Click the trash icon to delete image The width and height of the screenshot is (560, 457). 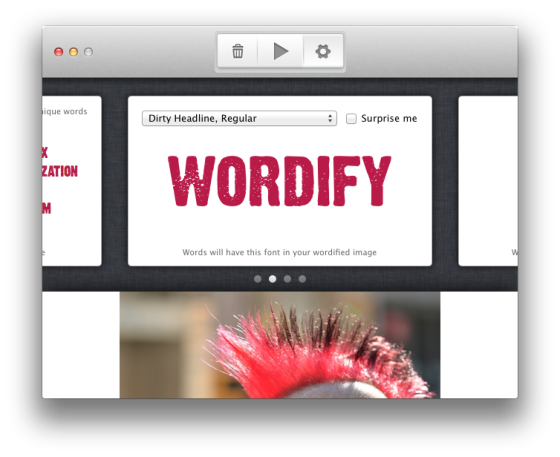click(238, 51)
